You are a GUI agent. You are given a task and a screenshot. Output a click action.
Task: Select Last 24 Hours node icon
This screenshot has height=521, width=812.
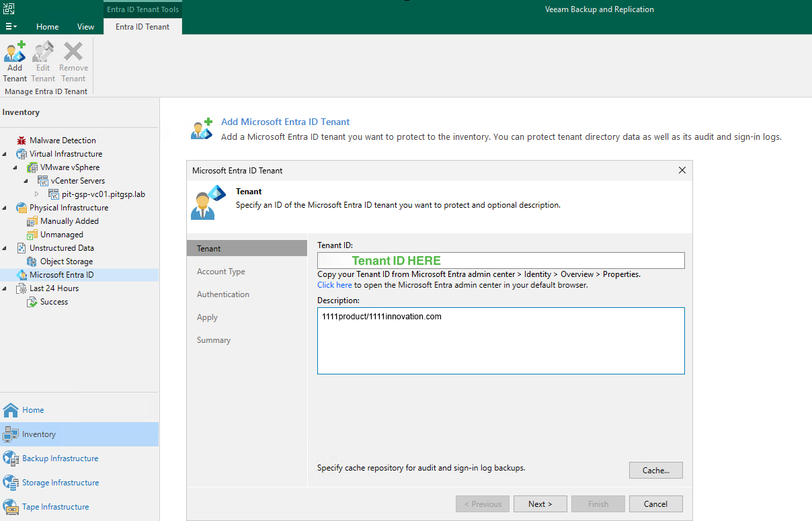point(22,288)
